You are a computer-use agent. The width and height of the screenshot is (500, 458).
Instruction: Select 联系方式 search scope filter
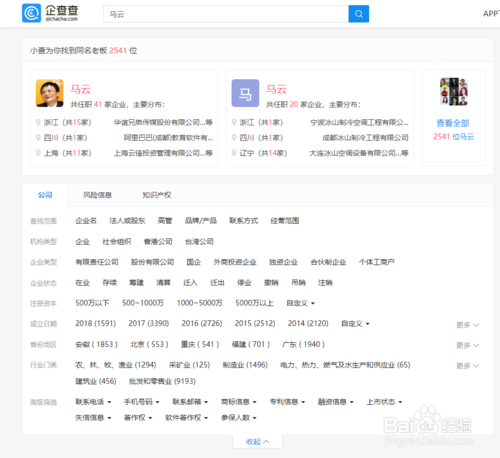(244, 221)
